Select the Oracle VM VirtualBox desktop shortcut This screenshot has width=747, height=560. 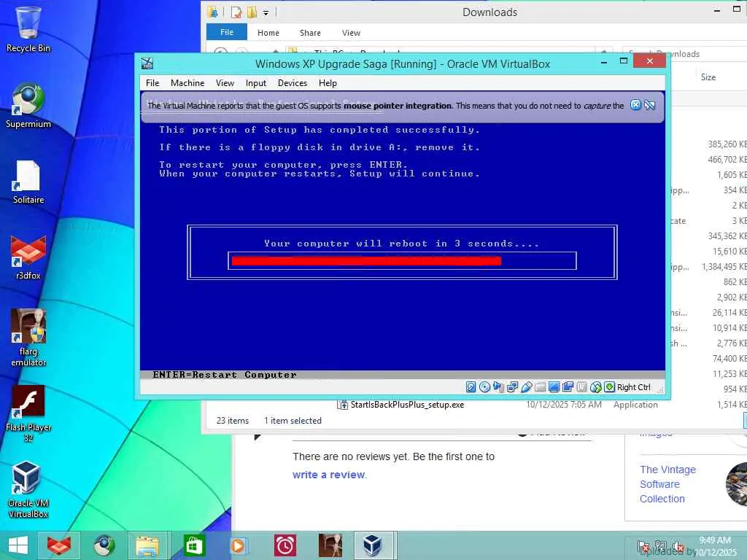[28, 491]
